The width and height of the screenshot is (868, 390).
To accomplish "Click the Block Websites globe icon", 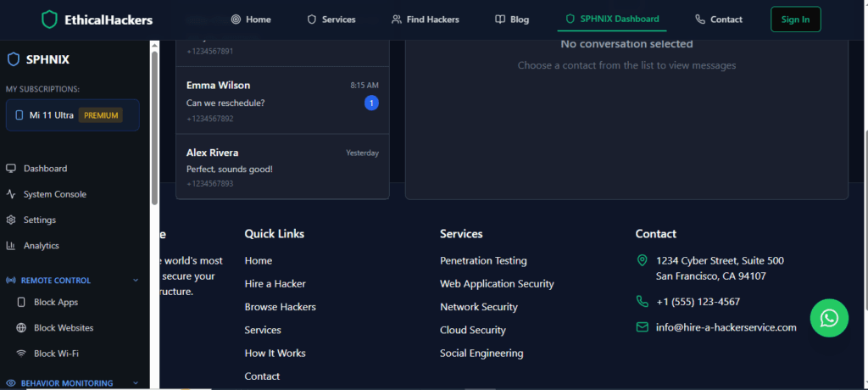I will 21,327.
